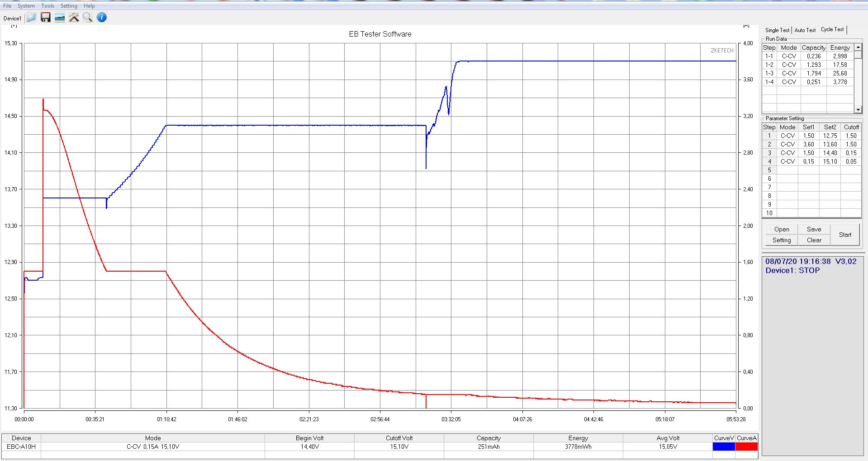
Task: Click the blue info icon
Action: [x=102, y=18]
